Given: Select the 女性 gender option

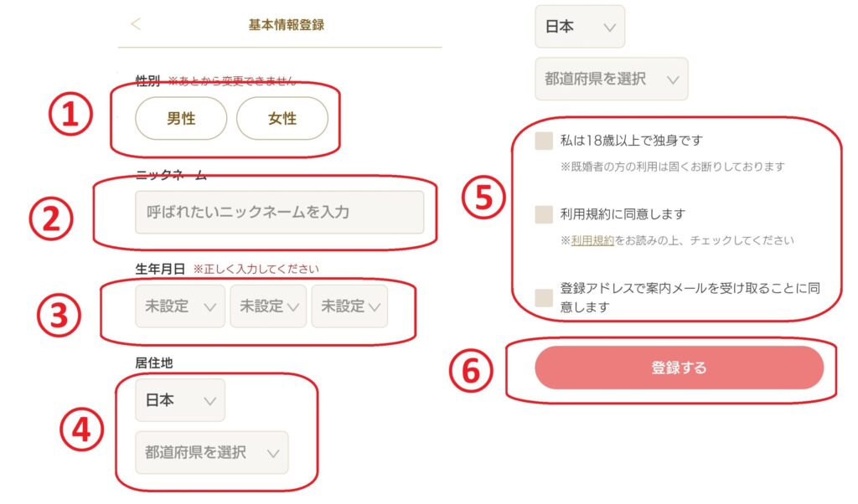Looking at the screenshot, I should [x=282, y=119].
